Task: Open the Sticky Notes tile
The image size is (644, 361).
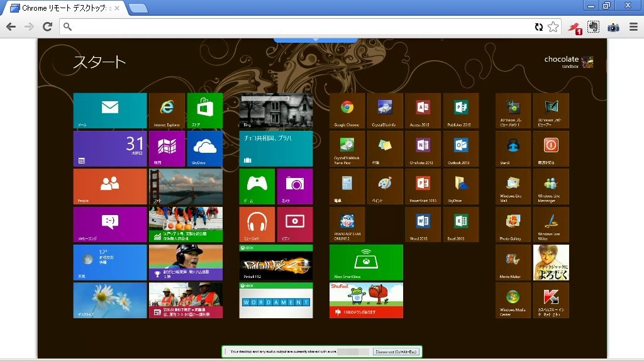Action: click(x=385, y=148)
